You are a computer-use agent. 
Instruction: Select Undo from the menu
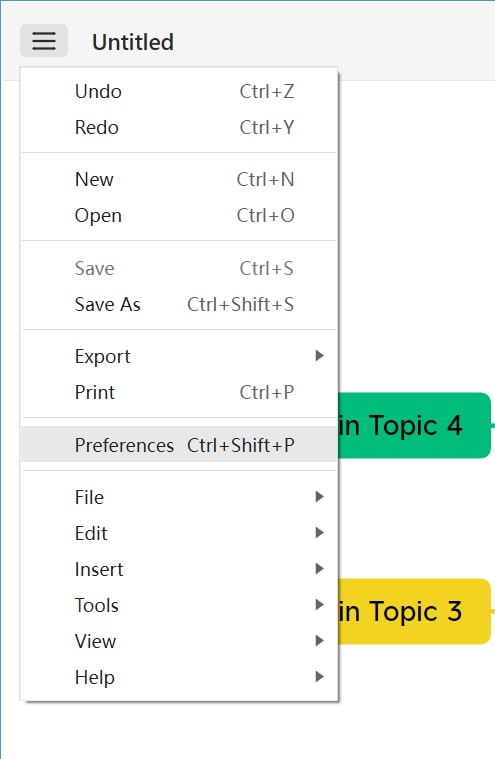[x=179, y=91]
